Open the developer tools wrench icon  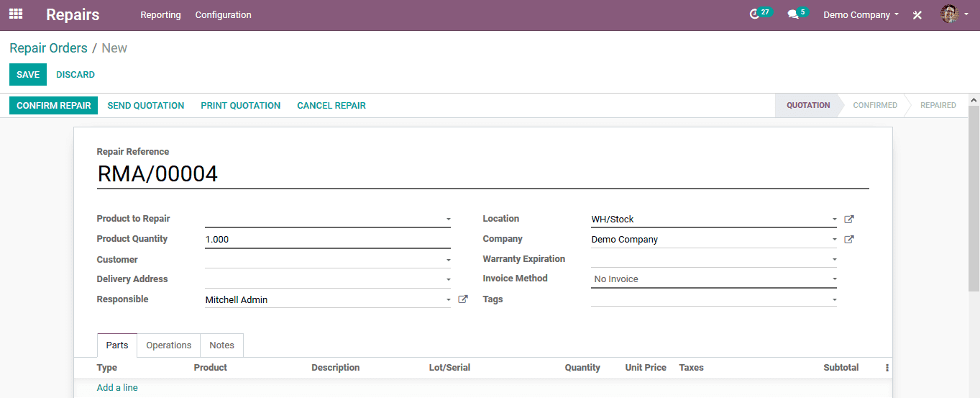click(917, 15)
